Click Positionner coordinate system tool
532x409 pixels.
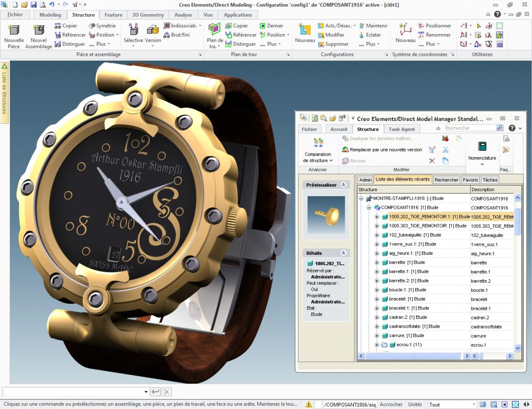pos(435,26)
